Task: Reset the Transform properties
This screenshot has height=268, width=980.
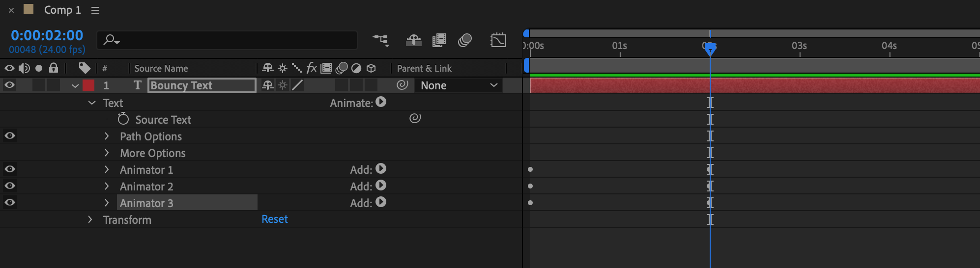Action: point(274,219)
